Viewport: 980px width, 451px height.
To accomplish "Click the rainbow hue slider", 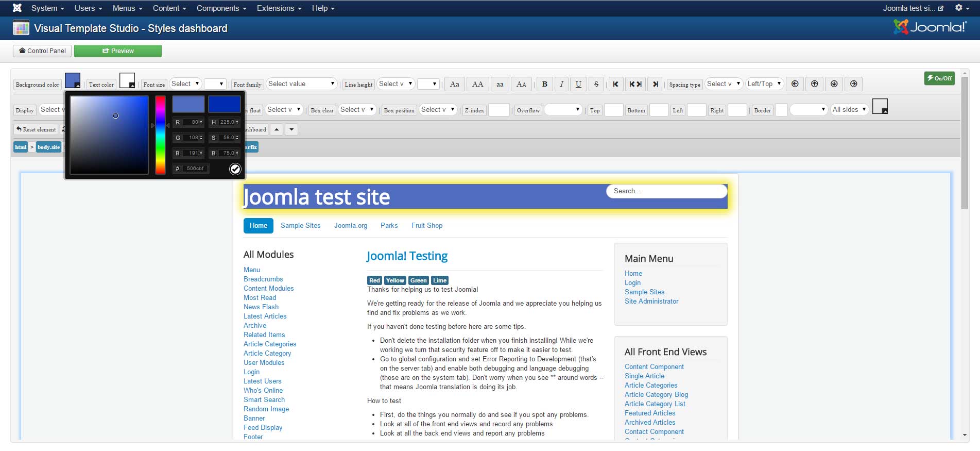I will [161, 135].
